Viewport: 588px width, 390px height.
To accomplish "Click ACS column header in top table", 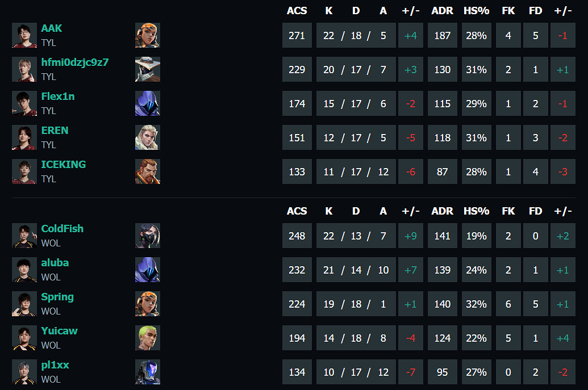I will 297,11.
